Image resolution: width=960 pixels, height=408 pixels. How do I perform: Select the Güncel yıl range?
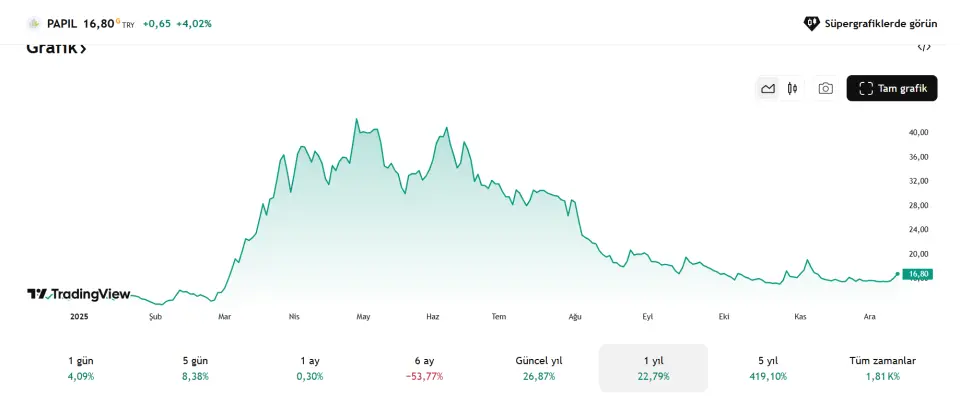539,368
